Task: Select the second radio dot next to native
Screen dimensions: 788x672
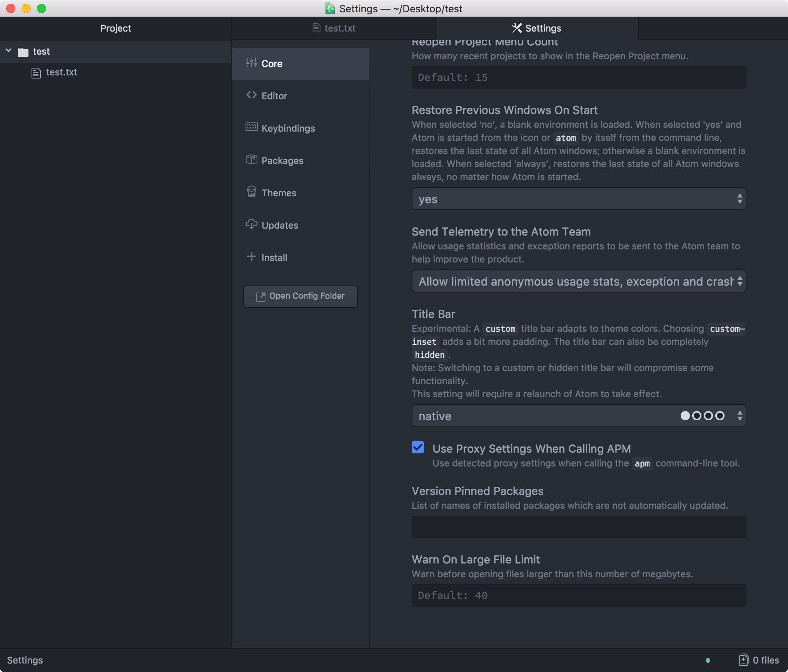Action: click(x=698, y=416)
